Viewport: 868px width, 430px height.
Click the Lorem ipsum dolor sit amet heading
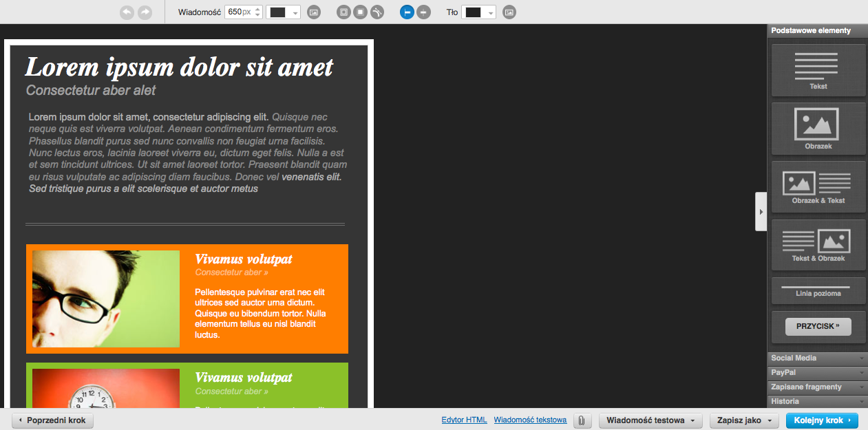(x=179, y=67)
